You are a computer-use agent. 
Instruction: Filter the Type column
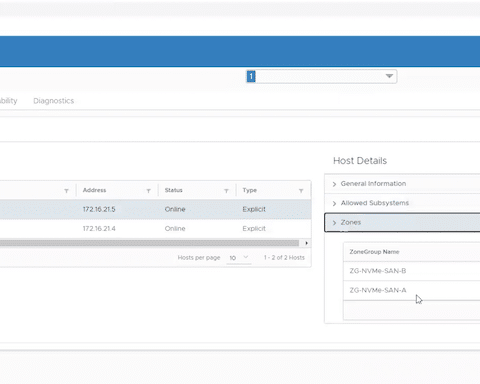[301, 191]
